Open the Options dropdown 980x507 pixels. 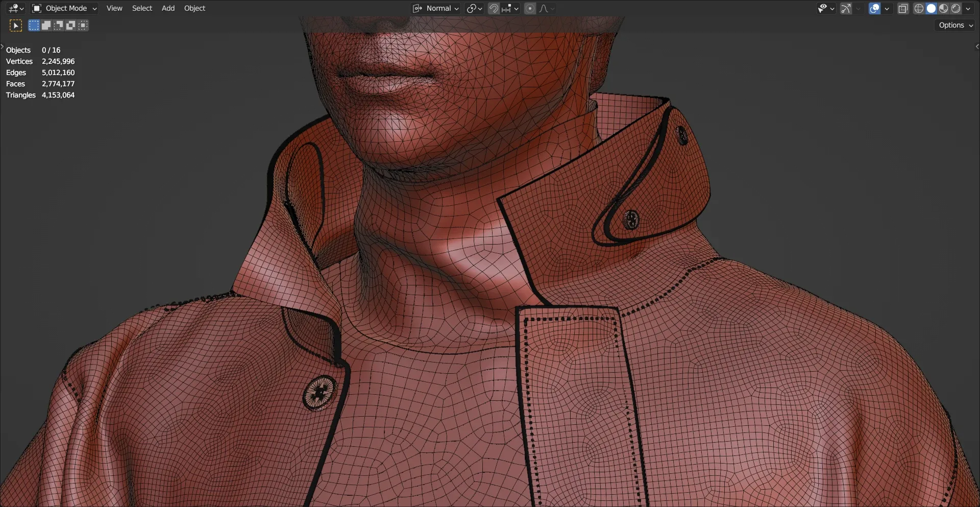pyautogui.click(x=955, y=25)
